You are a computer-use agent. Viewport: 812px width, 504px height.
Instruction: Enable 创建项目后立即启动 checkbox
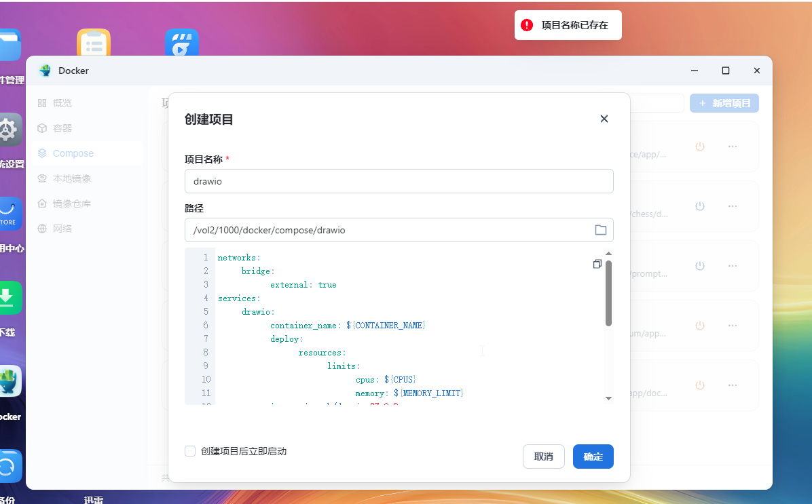pyautogui.click(x=190, y=451)
